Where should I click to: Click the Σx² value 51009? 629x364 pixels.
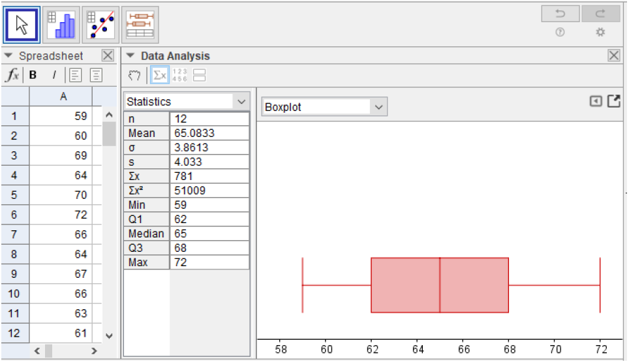coord(209,190)
